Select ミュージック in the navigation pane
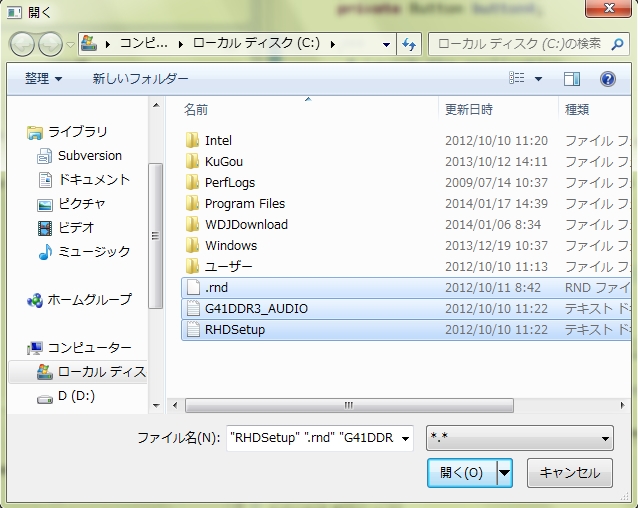This screenshot has width=638, height=508. [x=93, y=252]
